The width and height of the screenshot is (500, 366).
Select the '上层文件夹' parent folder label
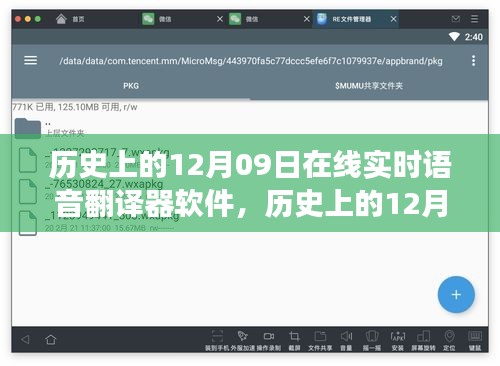click(65, 133)
